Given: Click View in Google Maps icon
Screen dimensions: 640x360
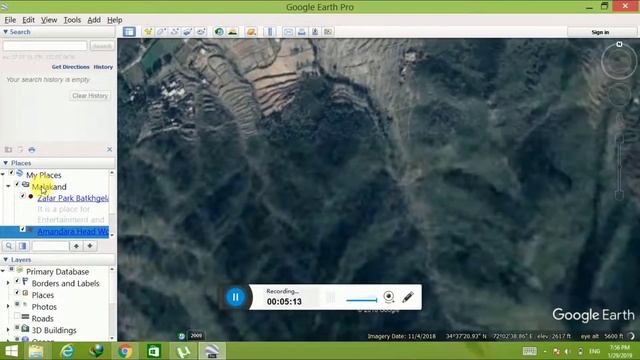Looking at the screenshot, I should pos(328,32).
